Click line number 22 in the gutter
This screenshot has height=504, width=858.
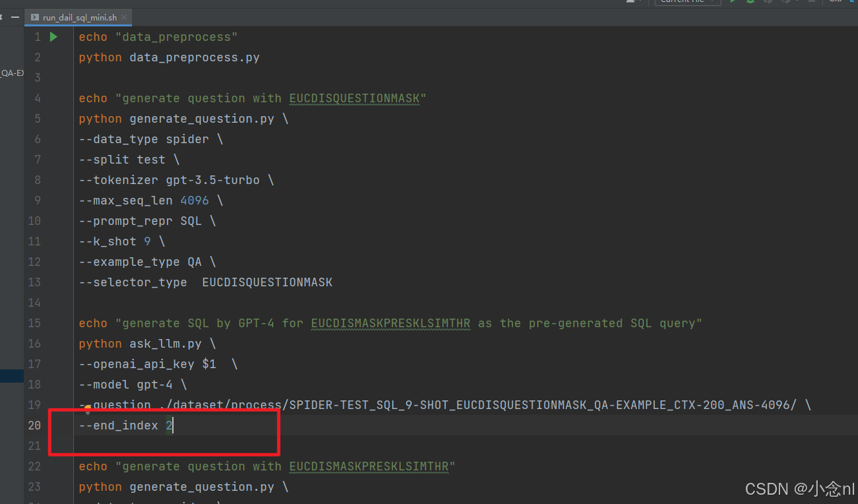click(x=34, y=466)
